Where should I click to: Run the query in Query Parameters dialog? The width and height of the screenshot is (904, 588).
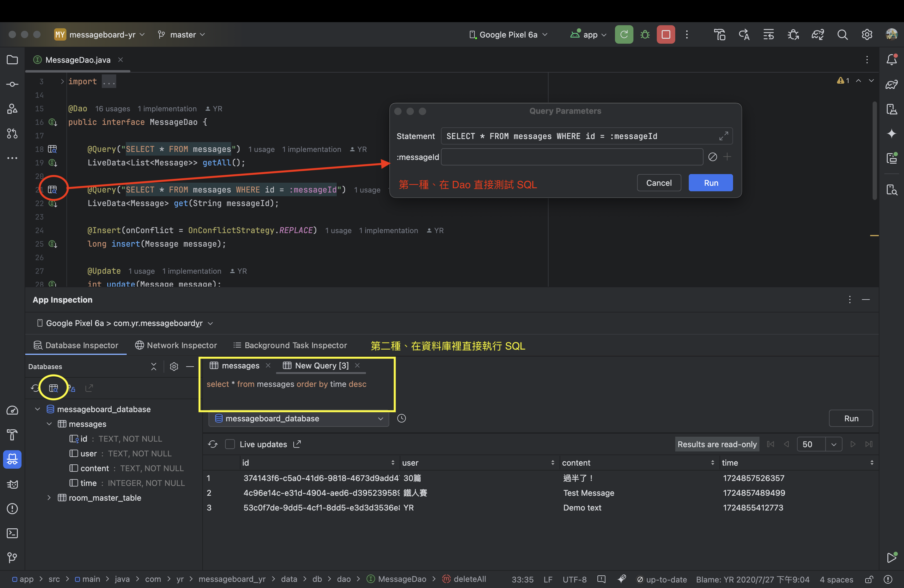click(x=710, y=183)
